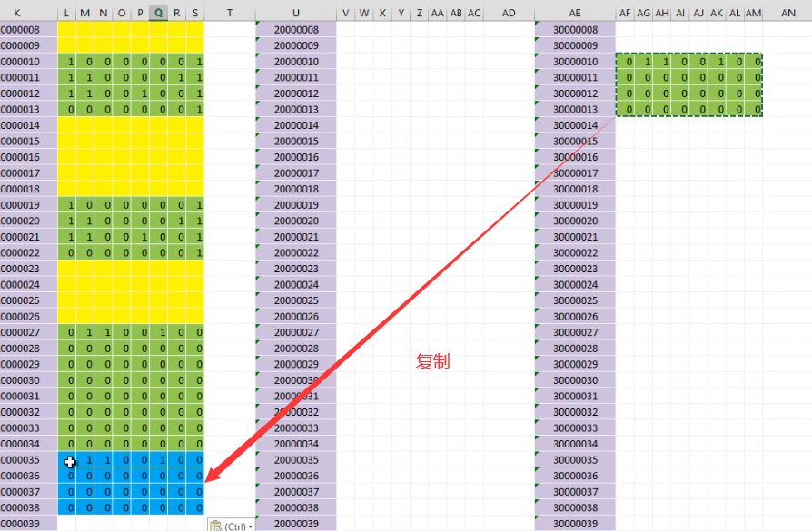This screenshot has width=812, height=531.
Task: Select column header AN
Action: pyautogui.click(x=787, y=13)
